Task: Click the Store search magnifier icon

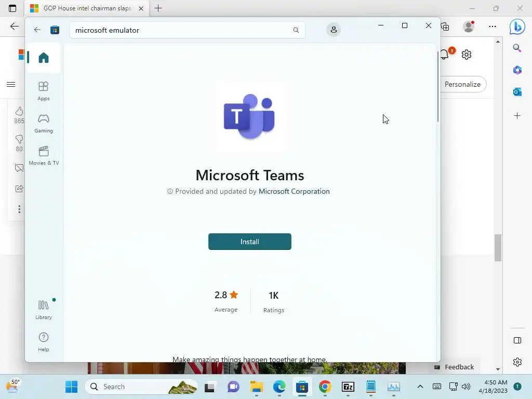Action: pyautogui.click(x=296, y=30)
